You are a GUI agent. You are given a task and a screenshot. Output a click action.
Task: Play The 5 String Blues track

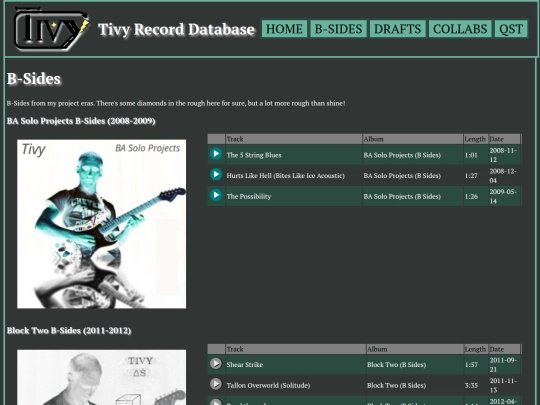point(216,154)
